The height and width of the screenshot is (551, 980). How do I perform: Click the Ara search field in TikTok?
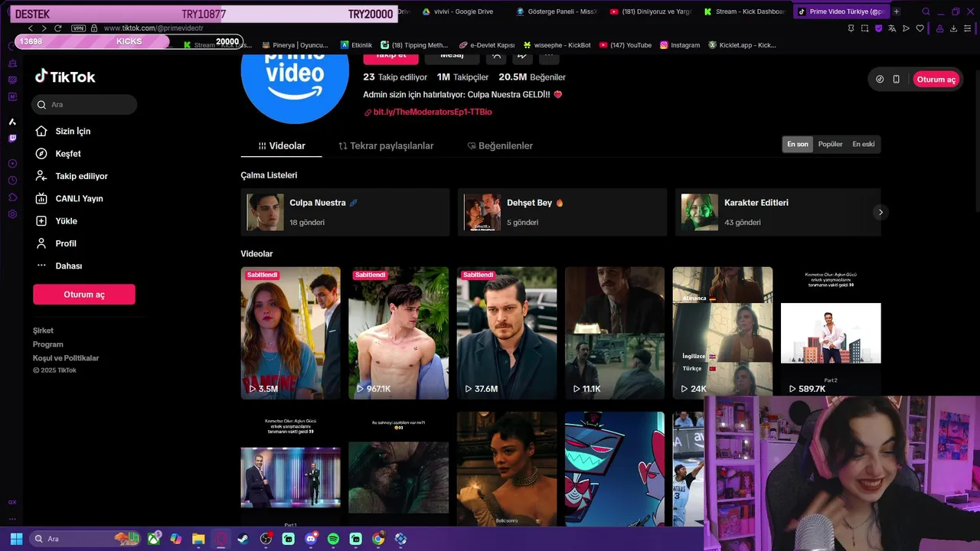coord(84,105)
